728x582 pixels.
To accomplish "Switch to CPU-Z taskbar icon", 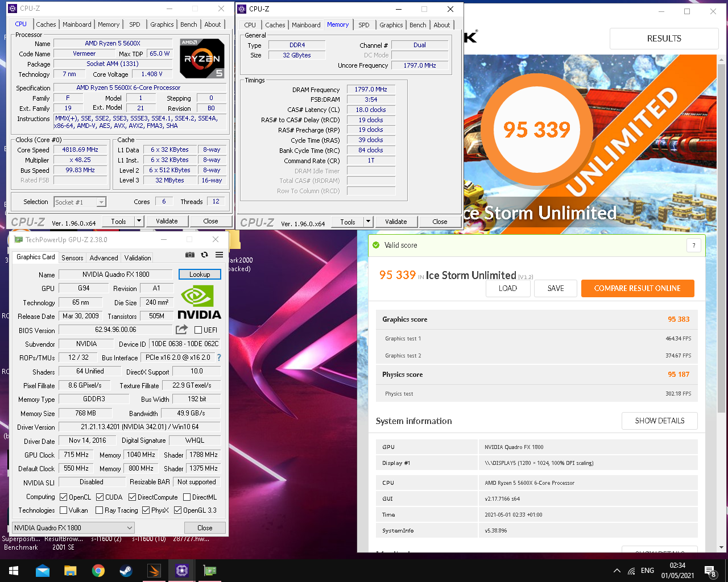I will click(182, 571).
